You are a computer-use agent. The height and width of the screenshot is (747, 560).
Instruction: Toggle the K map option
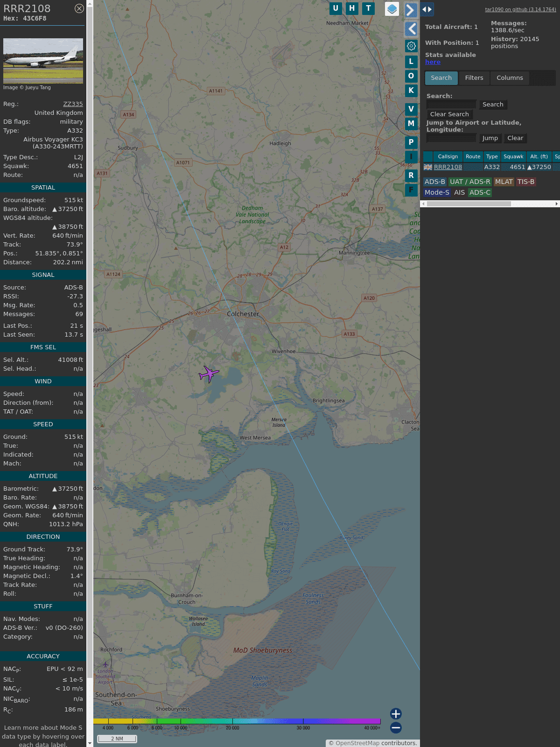coord(411,90)
